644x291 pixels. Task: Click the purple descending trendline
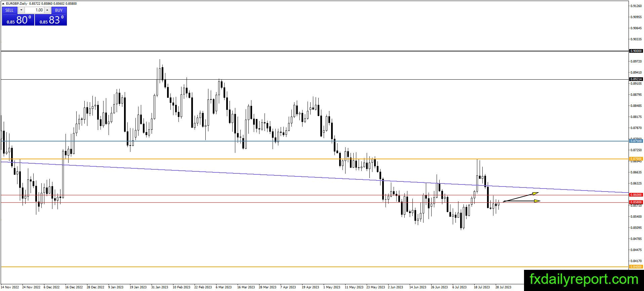click(x=269, y=175)
